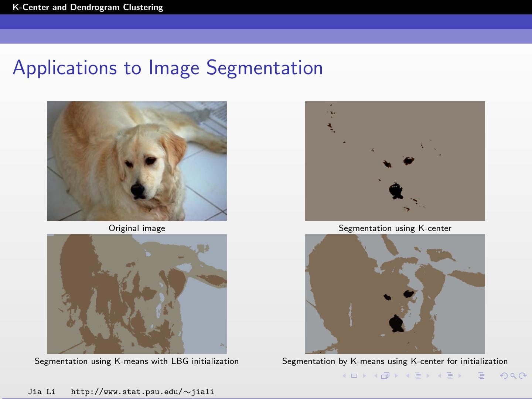Jump to next section arrow

460,376
